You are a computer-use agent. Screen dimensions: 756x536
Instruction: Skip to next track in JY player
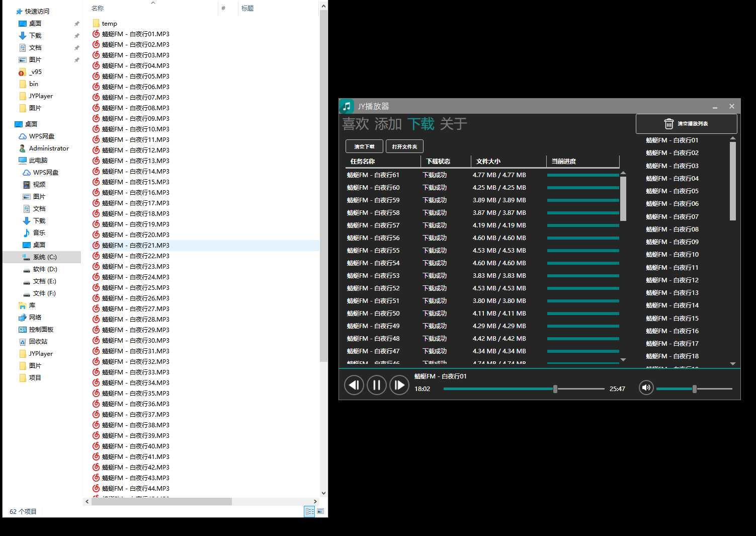point(399,386)
